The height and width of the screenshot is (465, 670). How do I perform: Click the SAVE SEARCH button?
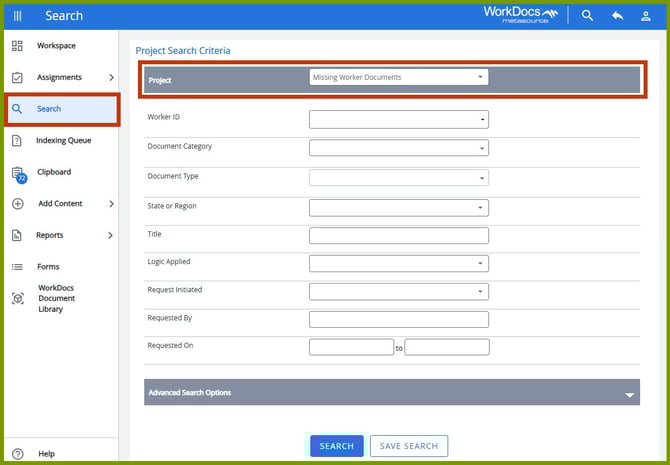pos(409,446)
